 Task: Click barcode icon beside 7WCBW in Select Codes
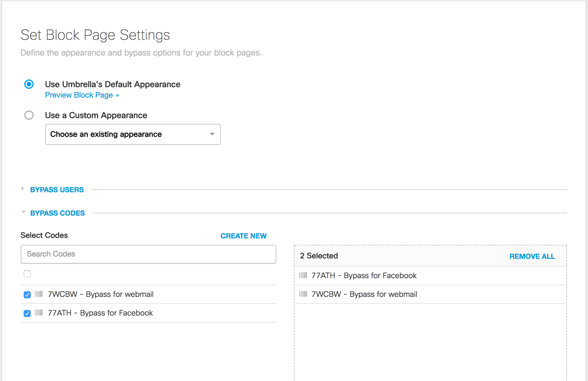point(39,294)
